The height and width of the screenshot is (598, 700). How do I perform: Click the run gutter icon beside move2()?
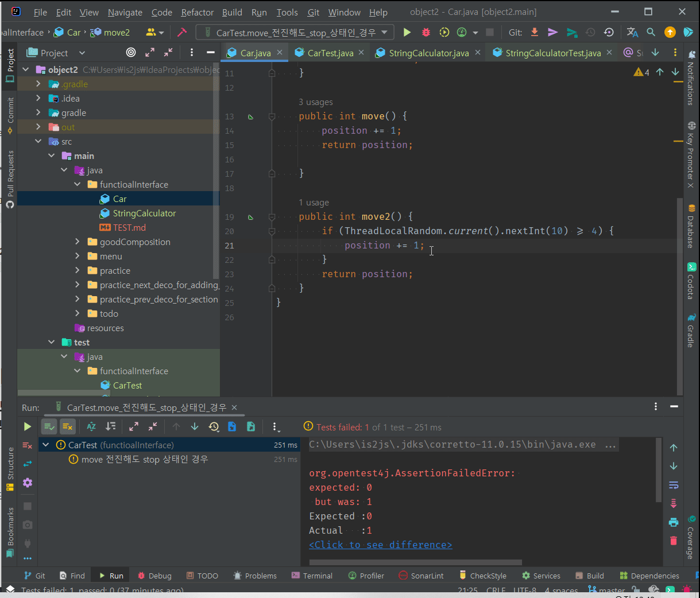click(x=250, y=217)
